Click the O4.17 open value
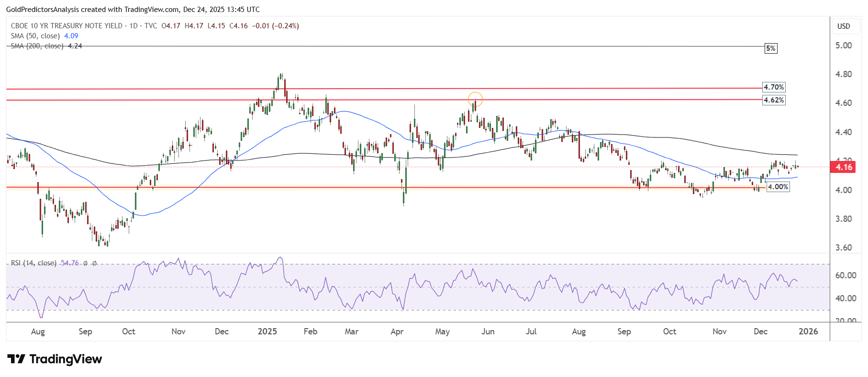This screenshot has height=377, width=868. pyautogui.click(x=171, y=26)
